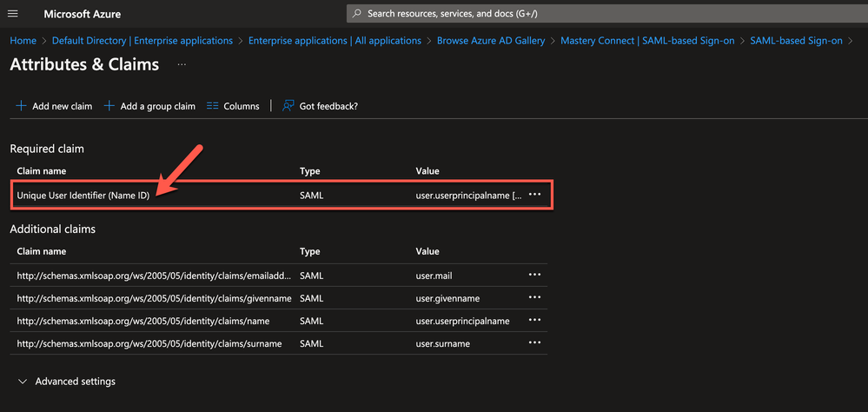Open the surname claim entry
The width and height of the screenshot is (868, 412).
point(149,343)
